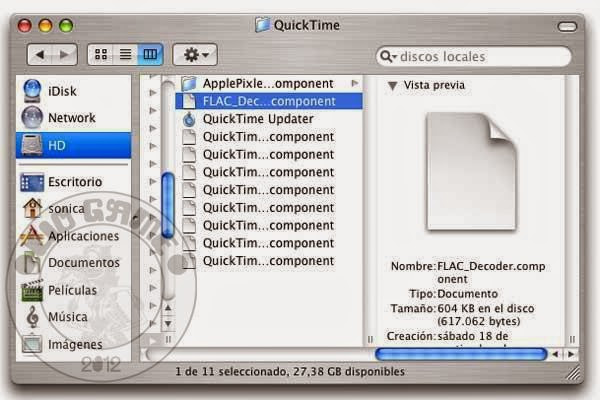Click the vertical scrollbar thumb in first column
The image size is (600, 400).
(168, 205)
